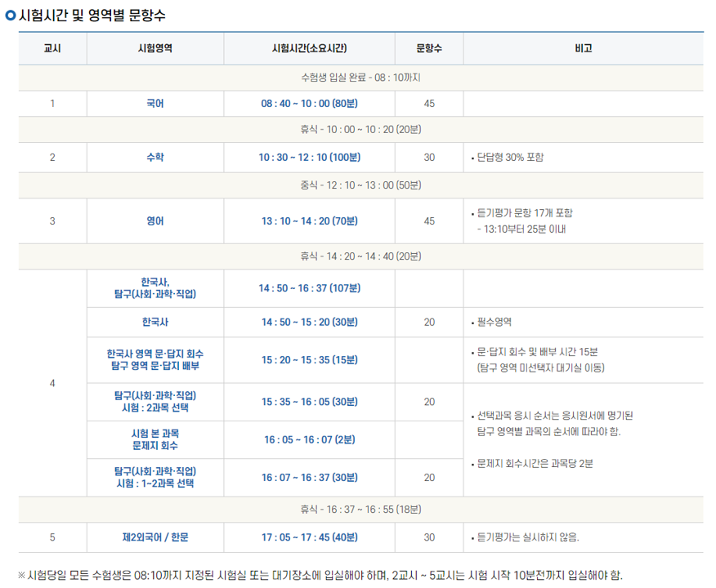Click the 제2외국어 / 한문 subject cell

pos(154,538)
